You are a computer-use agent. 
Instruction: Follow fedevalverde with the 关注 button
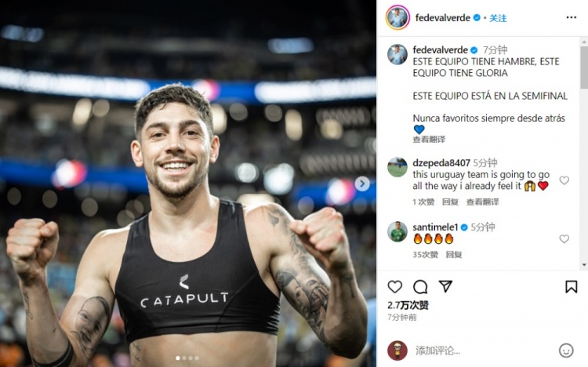(498, 18)
